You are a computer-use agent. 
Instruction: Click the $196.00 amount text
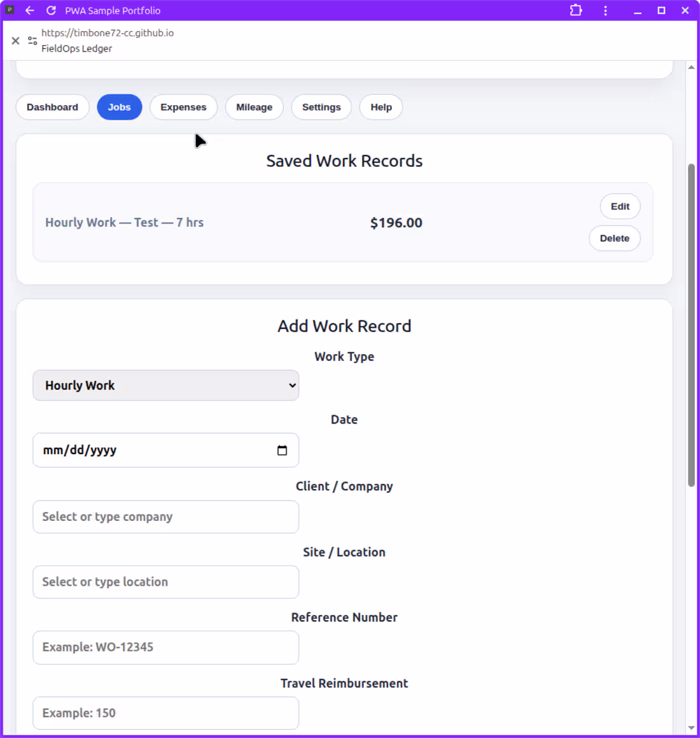coord(396,223)
